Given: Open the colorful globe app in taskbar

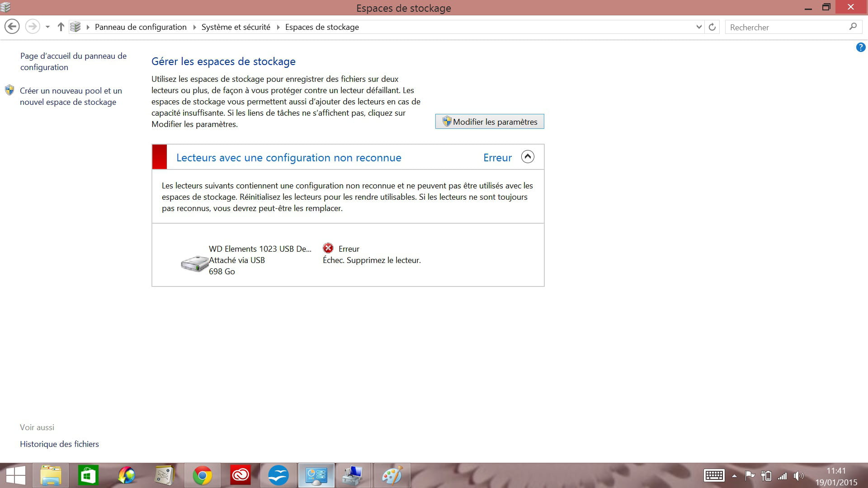Looking at the screenshot, I should [x=127, y=475].
